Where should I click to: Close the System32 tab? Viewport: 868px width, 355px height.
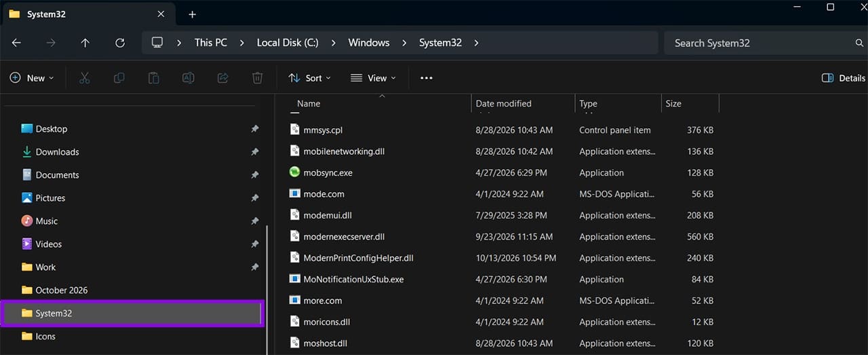161,14
